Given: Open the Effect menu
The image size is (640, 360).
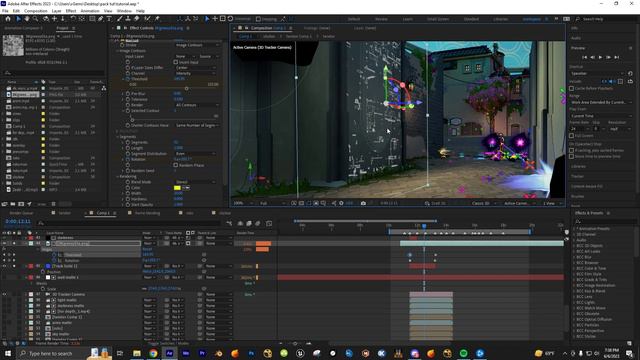Looking at the screenshot, I should point(71,11).
